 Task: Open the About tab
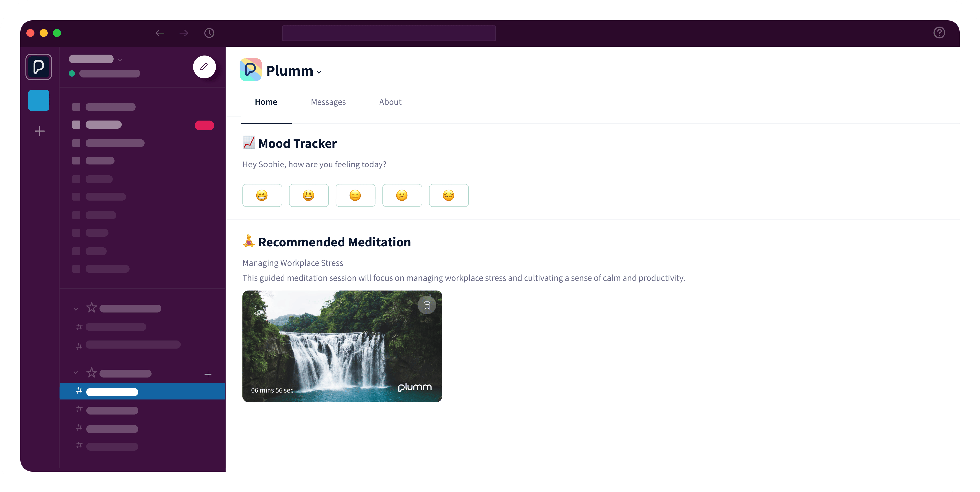(x=390, y=102)
